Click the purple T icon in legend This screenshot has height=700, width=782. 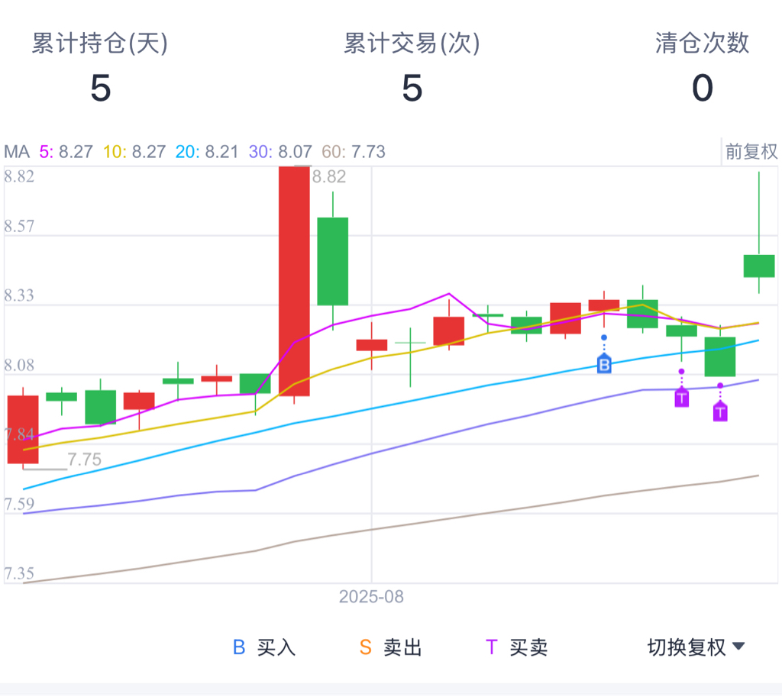click(x=491, y=647)
